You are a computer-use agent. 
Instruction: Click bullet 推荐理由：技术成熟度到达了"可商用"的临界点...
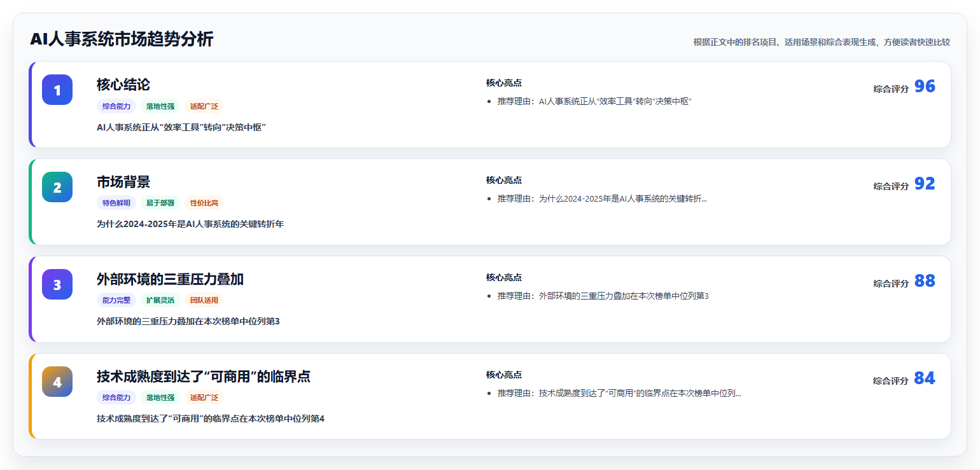(x=619, y=393)
